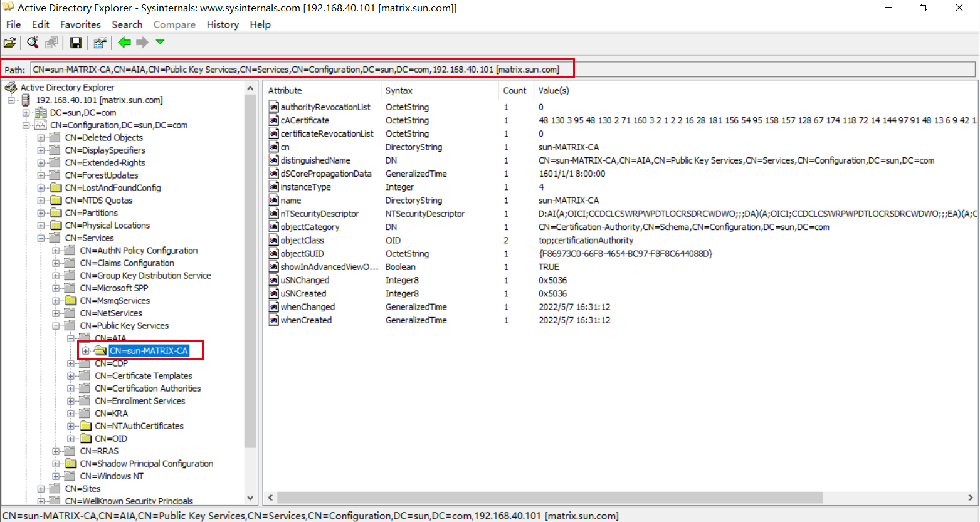The image size is (980, 522).
Task: Expand the CN=Windows NT node
Action: pos(56,476)
